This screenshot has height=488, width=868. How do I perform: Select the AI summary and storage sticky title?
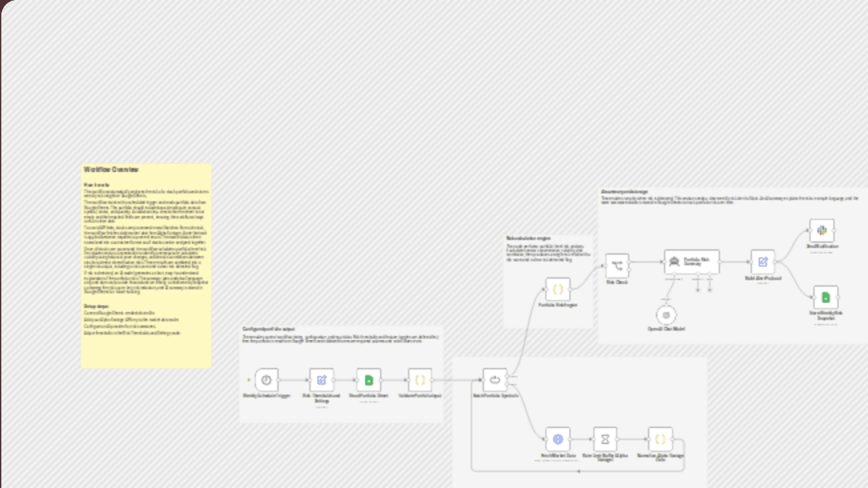[x=625, y=192]
